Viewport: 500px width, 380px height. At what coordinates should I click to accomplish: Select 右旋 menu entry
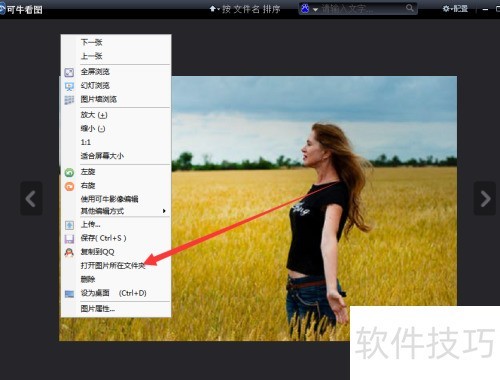coord(116,186)
